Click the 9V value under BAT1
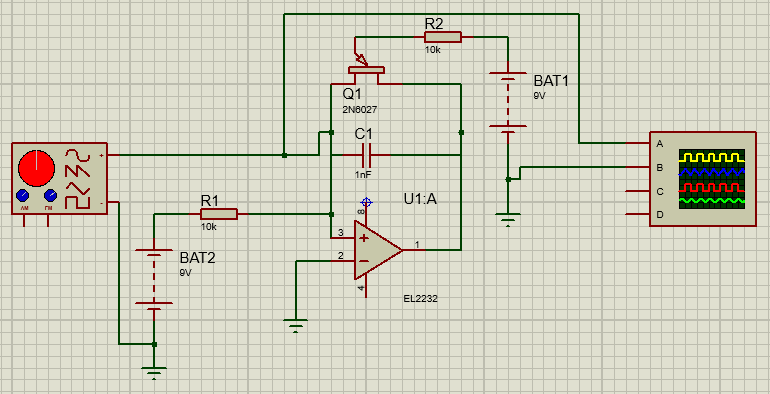The width and height of the screenshot is (770, 394). click(x=539, y=96)
